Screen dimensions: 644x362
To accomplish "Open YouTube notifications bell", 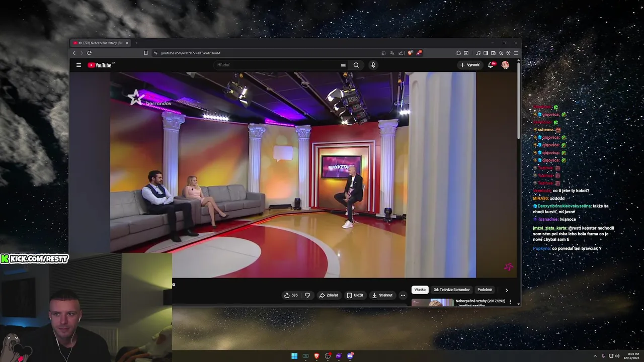I will point(491,65).
